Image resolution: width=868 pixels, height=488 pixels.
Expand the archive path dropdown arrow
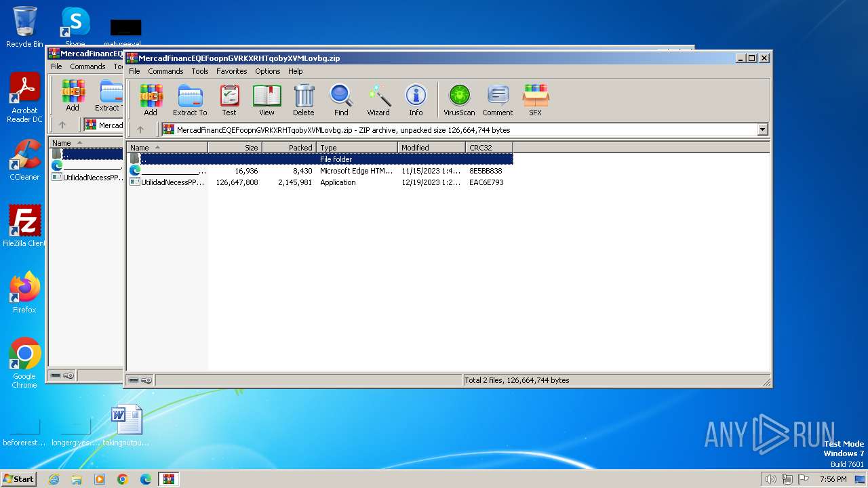click(x=763, y=129)
